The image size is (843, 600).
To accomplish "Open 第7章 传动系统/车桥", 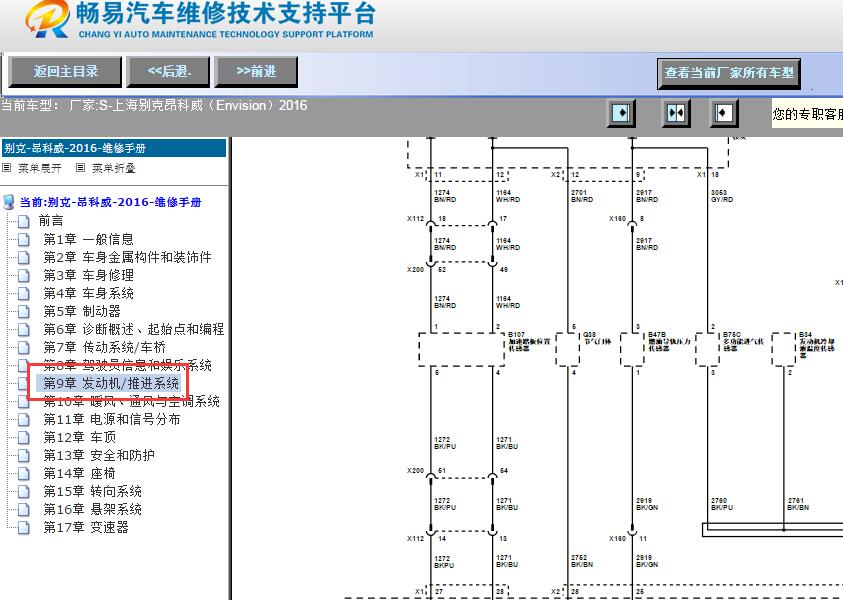I will point(104,347).
